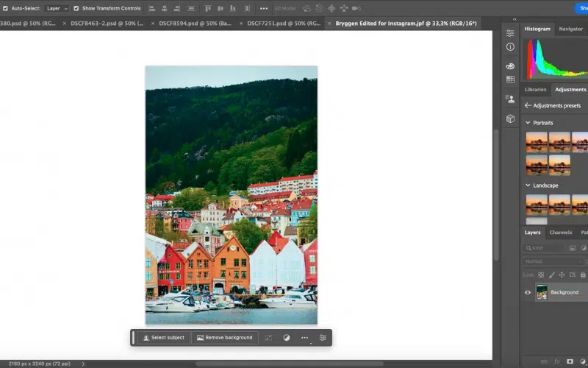Image resolution: width=588 pixels, height=368 pixels.
Task: Open the Properties panel sliders icon
Action: coord(510,33)
